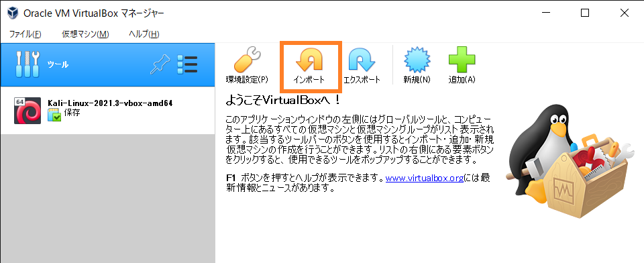Click the VirtualBox app icon in title bar

[x=13, y=13]
